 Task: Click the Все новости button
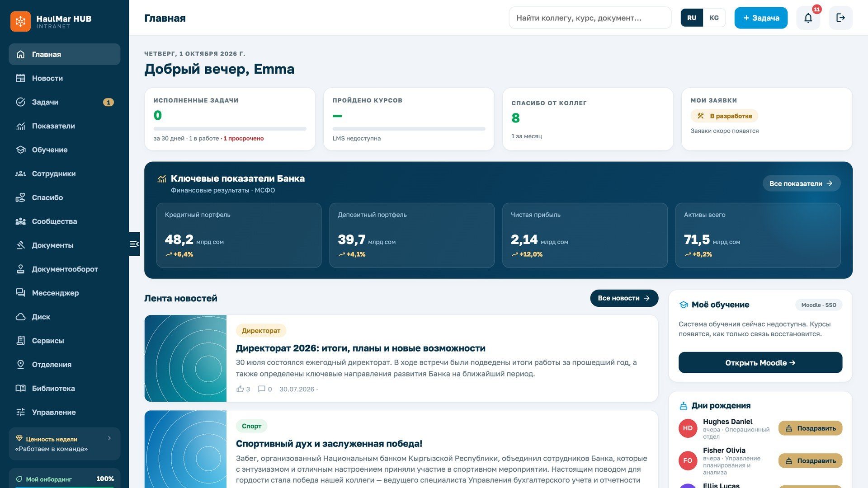coord(624,298)
